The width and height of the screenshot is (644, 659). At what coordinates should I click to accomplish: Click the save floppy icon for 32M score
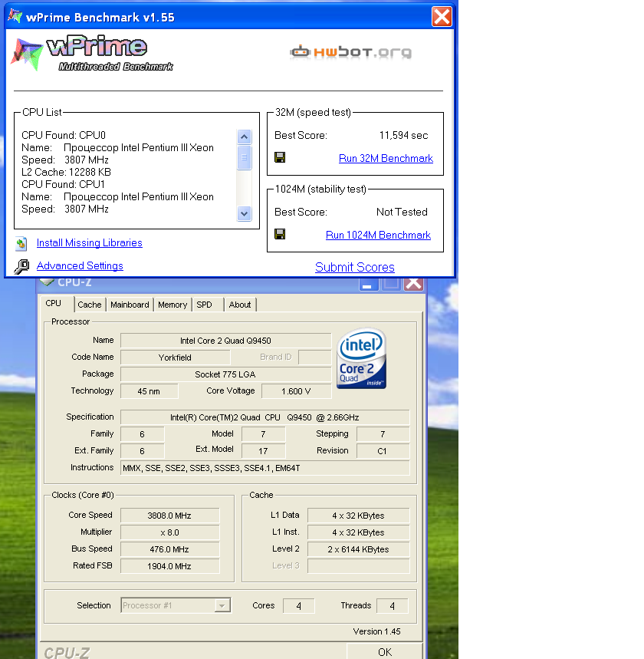click(x=280, y=157)
